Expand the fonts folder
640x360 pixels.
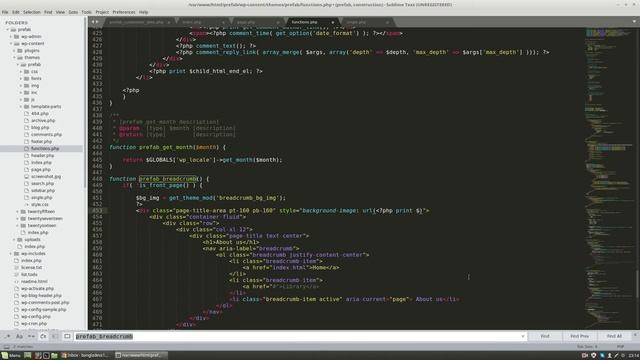(x=21, y=78)
